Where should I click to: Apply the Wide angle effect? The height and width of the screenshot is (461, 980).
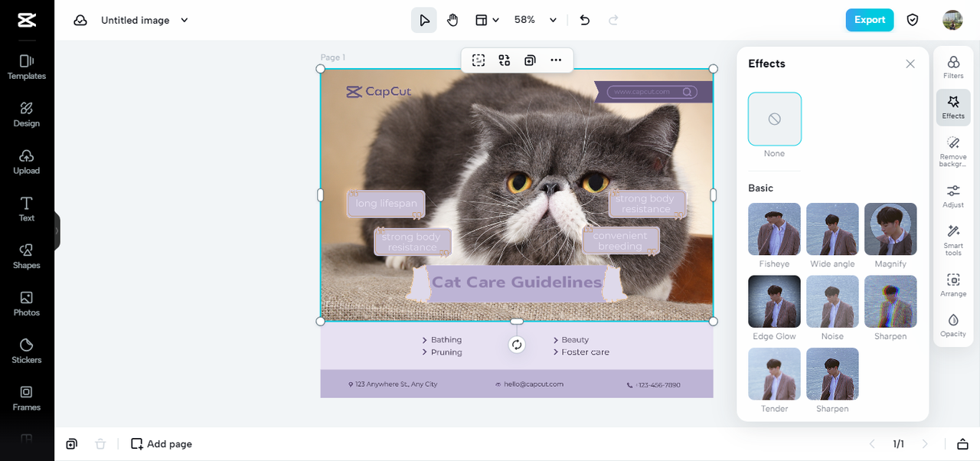[x=832, y=229]
